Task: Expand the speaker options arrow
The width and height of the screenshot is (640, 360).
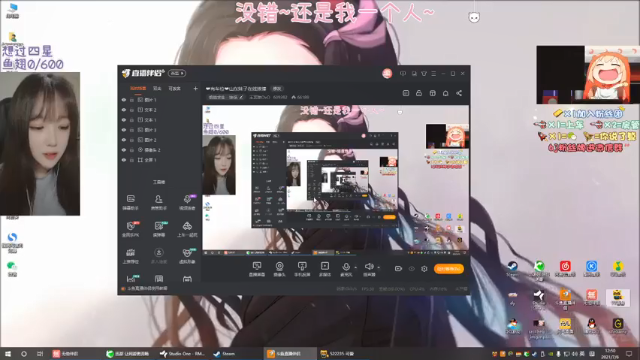Action: [379, 268]
